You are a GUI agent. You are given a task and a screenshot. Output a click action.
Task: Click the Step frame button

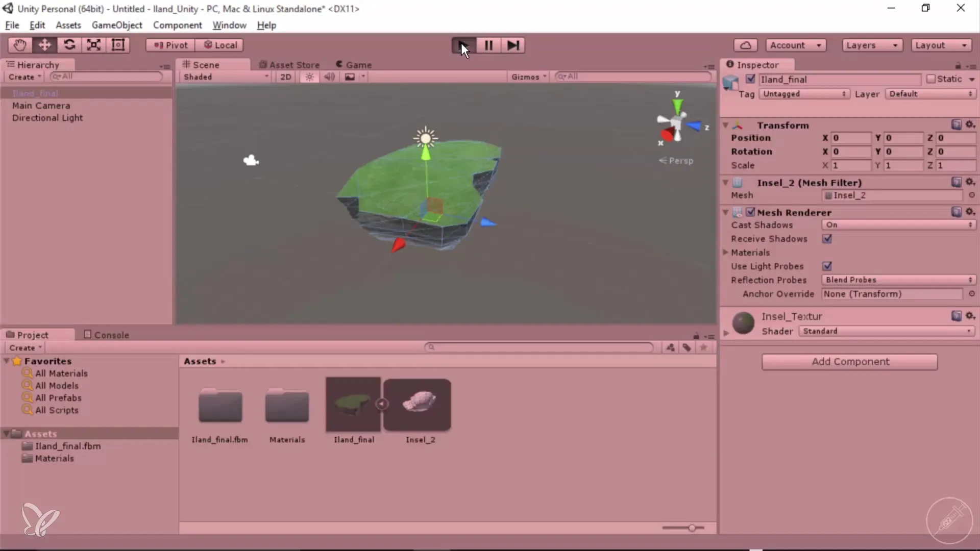pyautogui.click(x=512, y=45)
